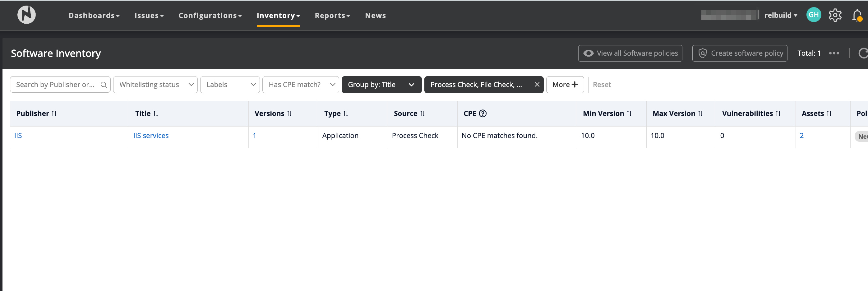Clear the Process Check source filter
868x291 pixels.
537,85
